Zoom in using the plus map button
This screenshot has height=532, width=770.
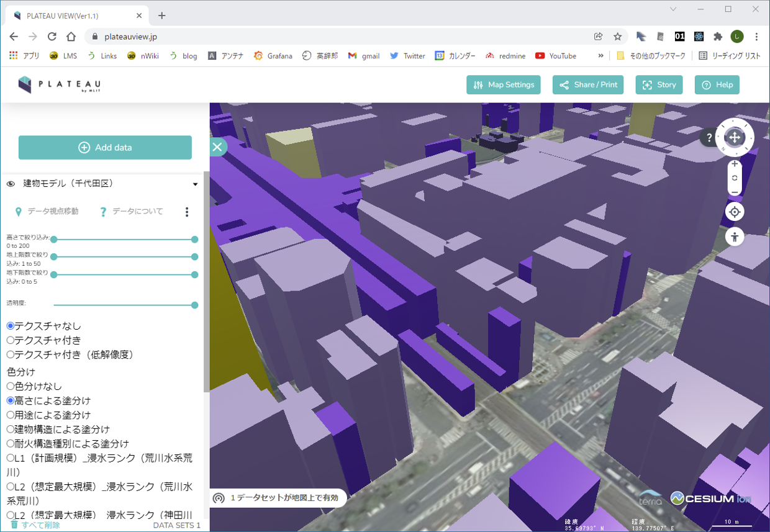click(735, 165)
